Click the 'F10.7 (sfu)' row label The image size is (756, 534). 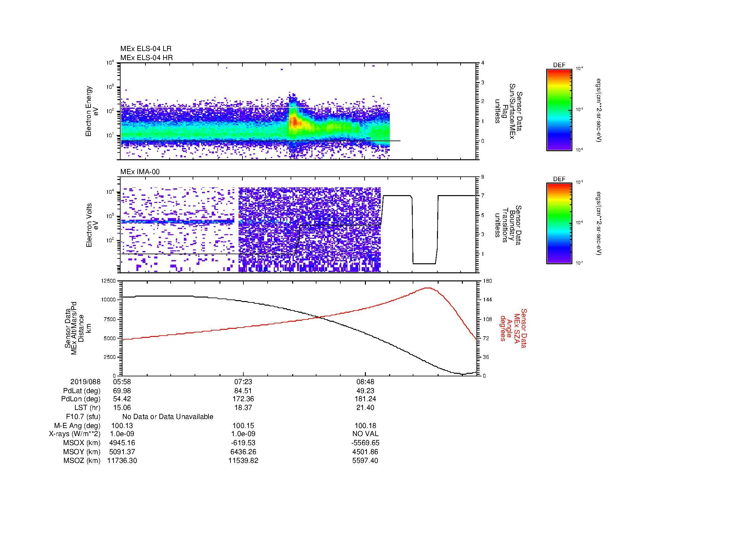coord(83,416)
